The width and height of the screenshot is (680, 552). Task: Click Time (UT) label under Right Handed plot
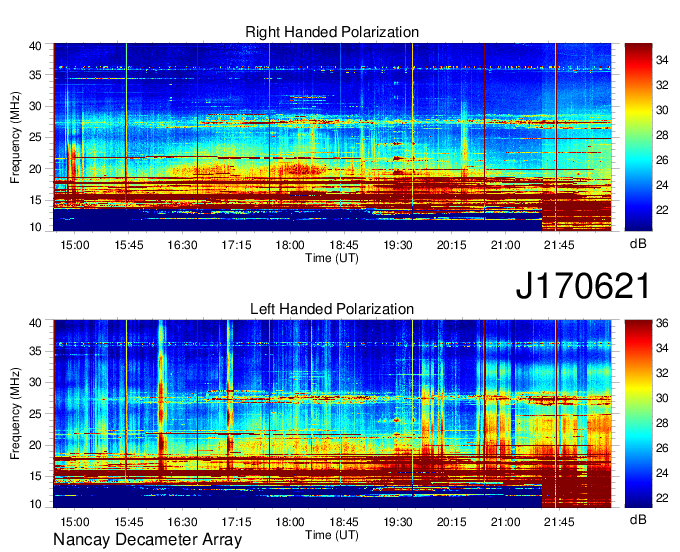click(332, 258)
